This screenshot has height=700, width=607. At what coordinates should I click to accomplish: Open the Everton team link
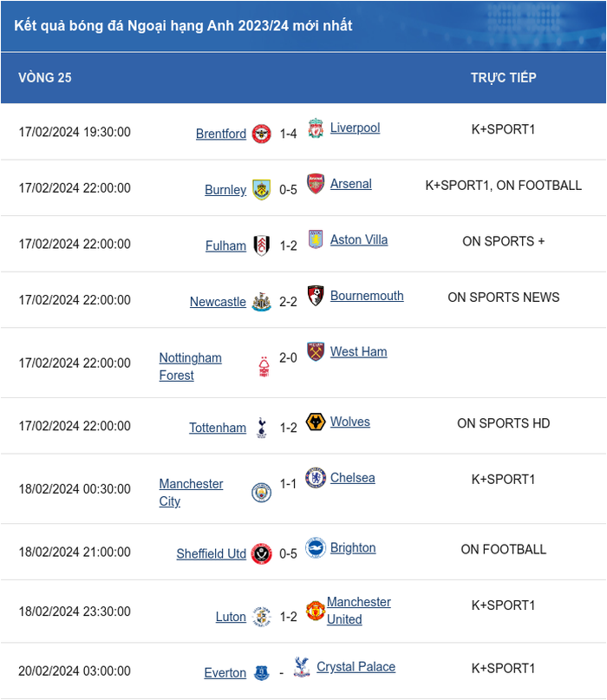click(225, 673)
